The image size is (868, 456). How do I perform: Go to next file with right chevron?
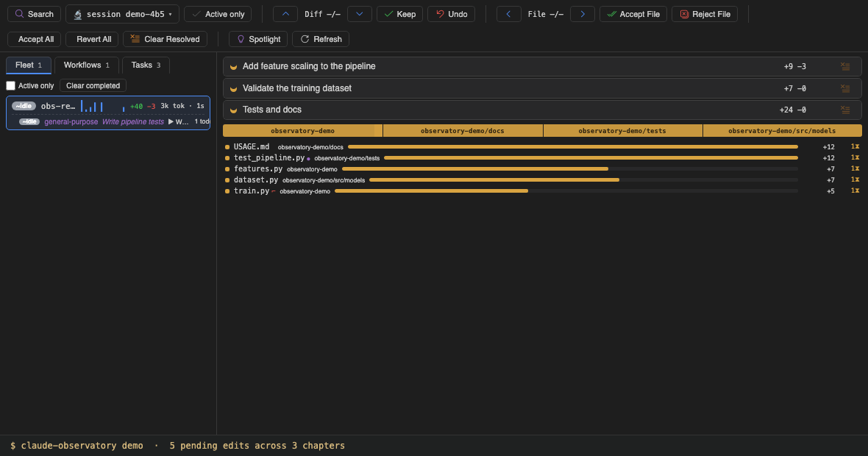(583, 14)
